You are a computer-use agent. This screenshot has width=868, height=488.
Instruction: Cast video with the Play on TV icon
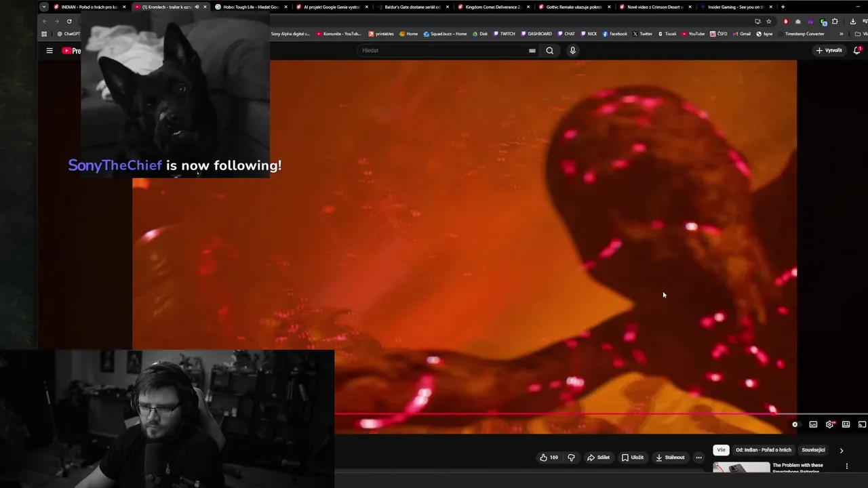point(862,425)
